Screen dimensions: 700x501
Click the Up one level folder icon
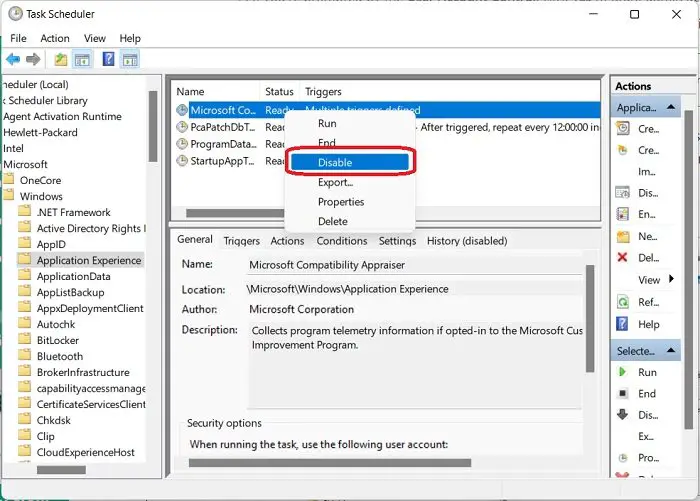pos(61,59)
